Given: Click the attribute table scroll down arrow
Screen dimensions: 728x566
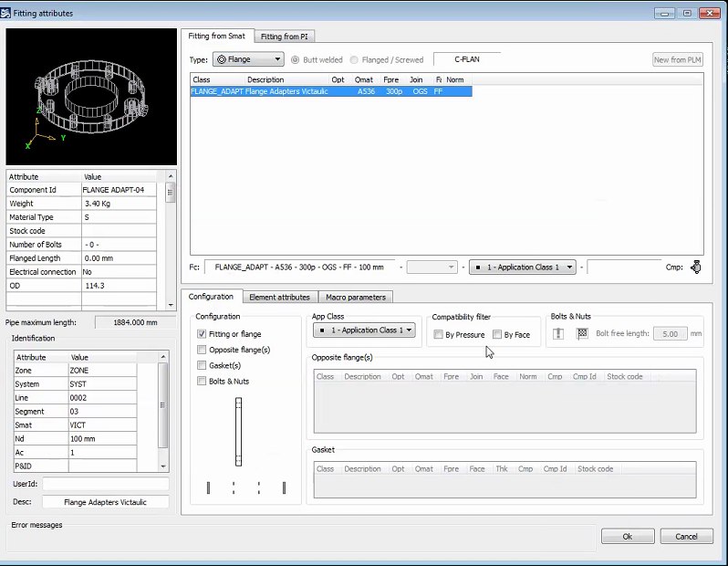Looking at the screenshot, I should click(x=171, y=305).
